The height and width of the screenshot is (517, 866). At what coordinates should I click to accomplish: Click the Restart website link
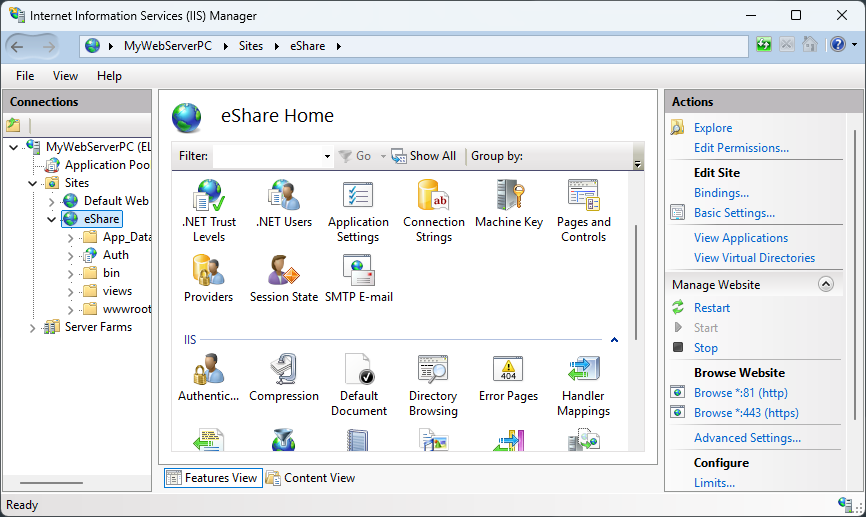coord(712,308)
